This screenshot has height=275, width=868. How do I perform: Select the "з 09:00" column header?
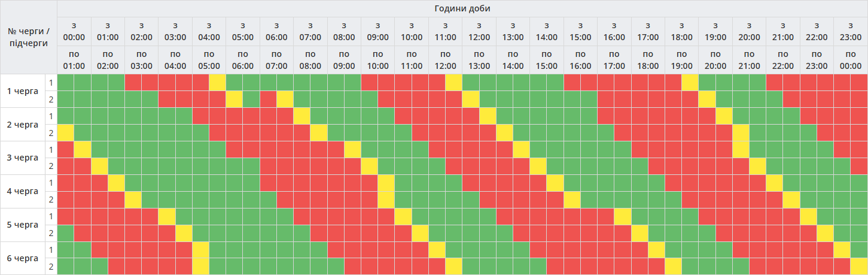click(x=377, y=31)
